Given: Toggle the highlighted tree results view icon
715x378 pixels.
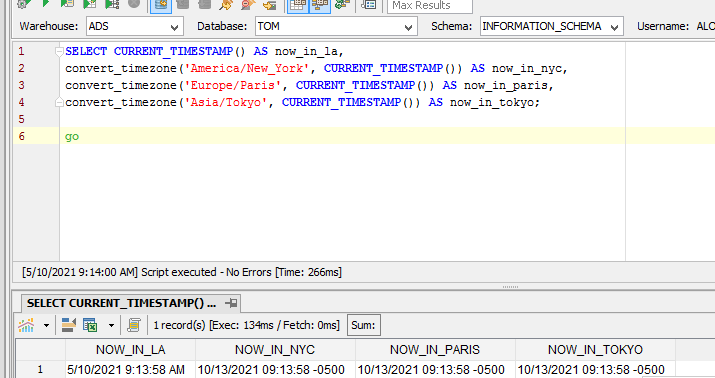Looking at the screenshot, I should pyautogui.click(x=320, y=5).
